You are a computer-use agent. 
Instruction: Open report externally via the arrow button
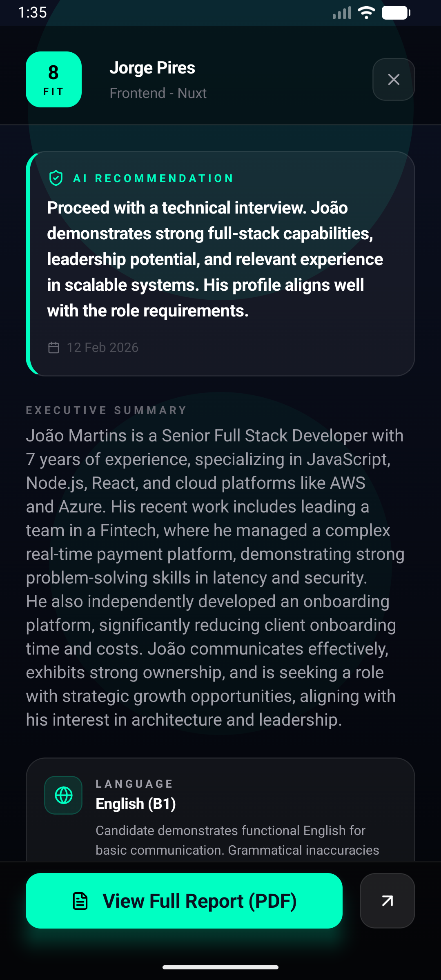[x=387, y=901]
